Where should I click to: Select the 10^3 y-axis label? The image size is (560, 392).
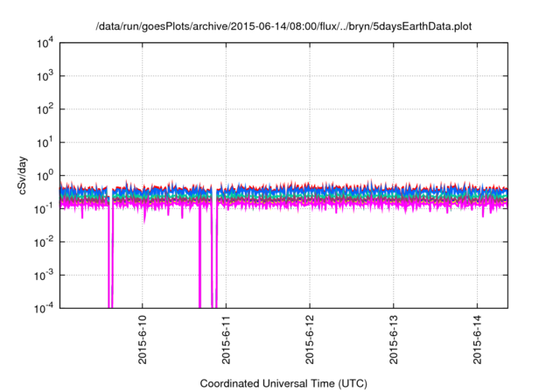click(45, 76)
